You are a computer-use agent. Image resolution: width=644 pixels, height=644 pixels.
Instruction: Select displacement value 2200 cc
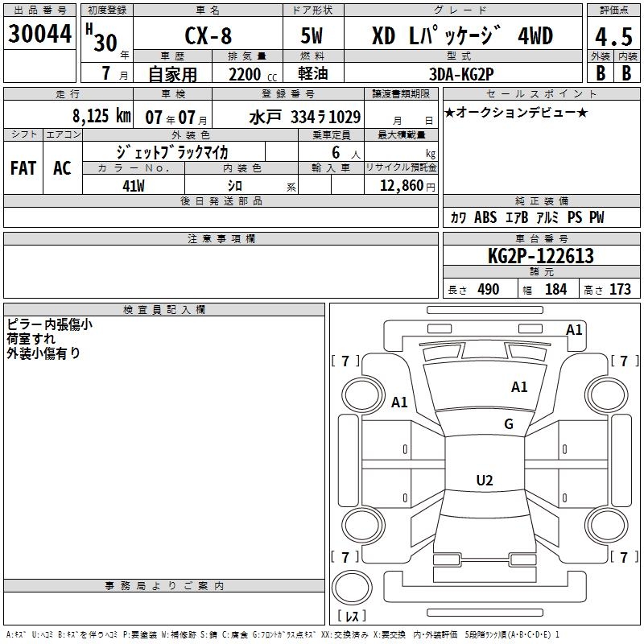click(x=253, y=75)
